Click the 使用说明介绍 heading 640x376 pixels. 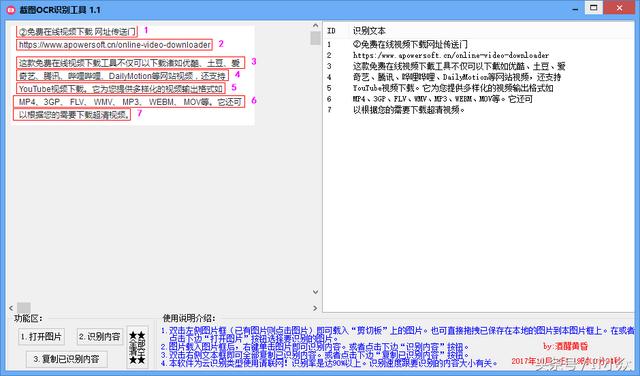[x=189, y=318]
